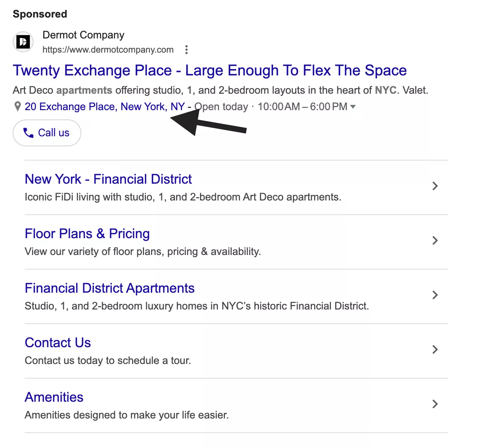This screenshot has height=448, width=482.
Task: Click the chevron beside Financial District Apartments
Action: [x=435, y=295]
